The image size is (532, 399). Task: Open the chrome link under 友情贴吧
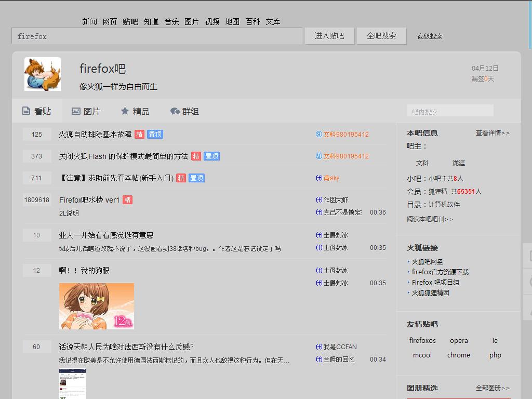[459, 355]
